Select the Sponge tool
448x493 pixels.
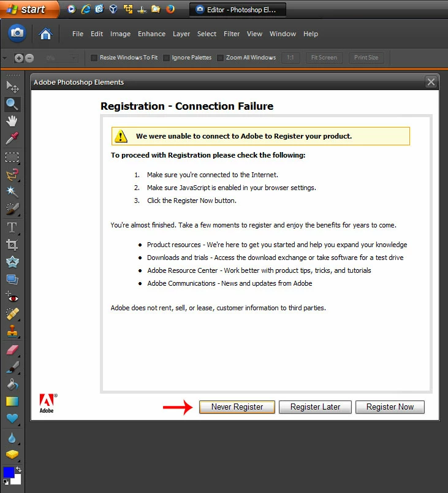[x=12, y=454]
